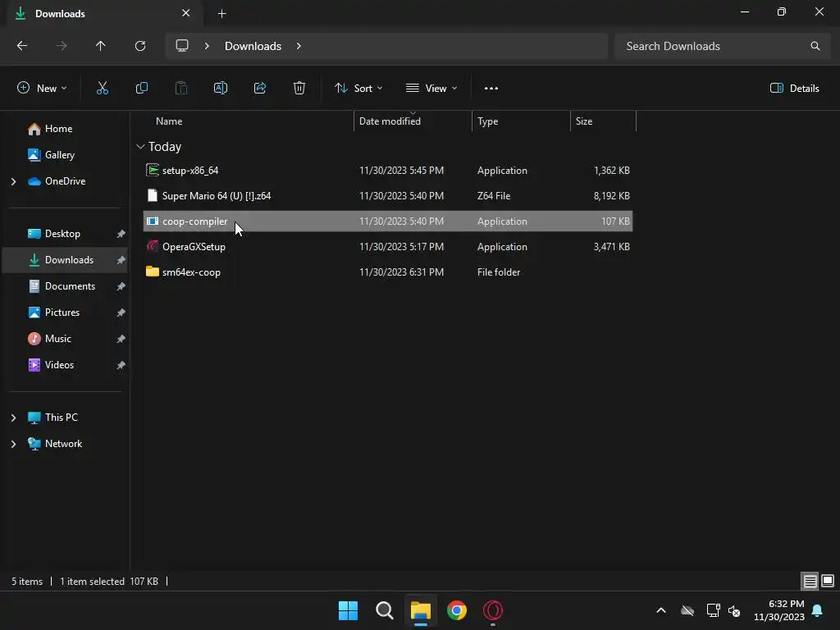
Task: Click Downloads in the address bar
Action: point(253,46)
